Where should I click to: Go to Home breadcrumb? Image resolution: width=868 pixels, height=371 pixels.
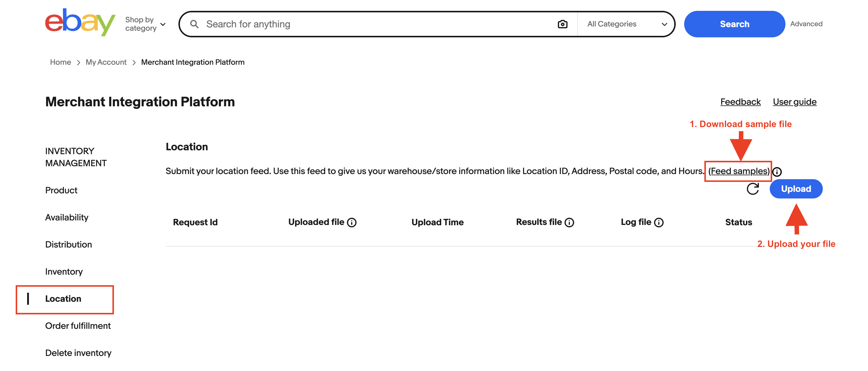[x=60, y=62]
